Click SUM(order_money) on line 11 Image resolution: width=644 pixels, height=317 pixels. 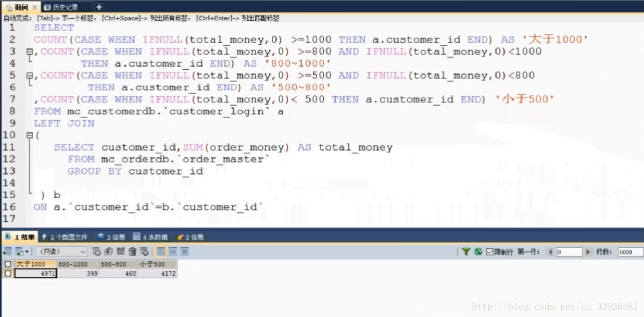pos(236,147)
